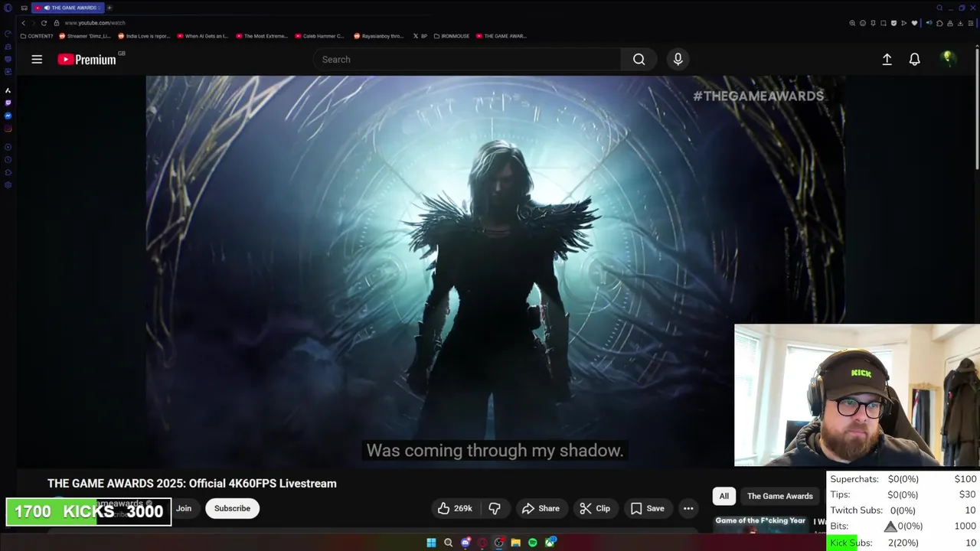Open File Explorer from the taskbar

coord(516,543)
